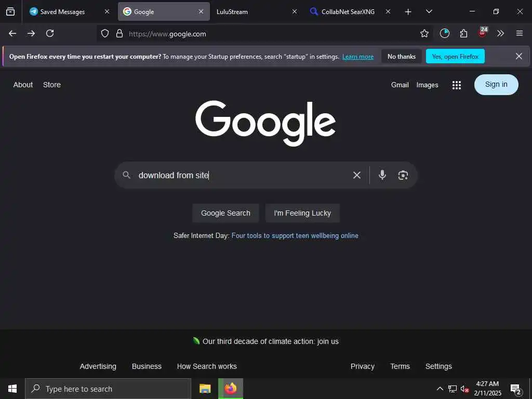Click the Learn more link

tap(358, 57)
